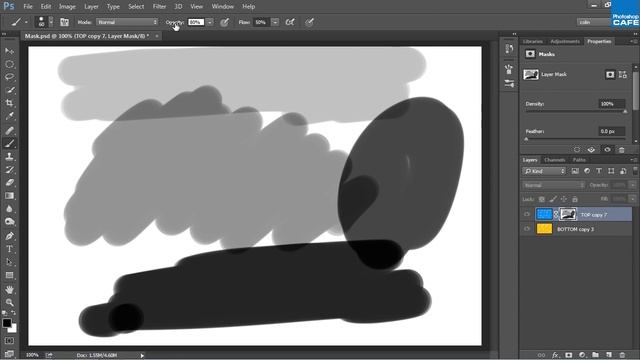Select the Eyedropper tool

[x=9, y=116]
